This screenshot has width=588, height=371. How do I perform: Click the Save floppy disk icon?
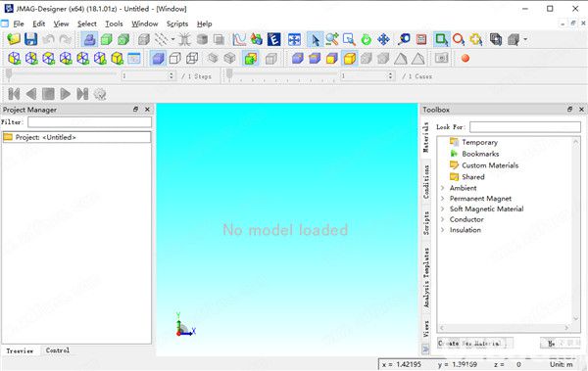tap(30, 39)
